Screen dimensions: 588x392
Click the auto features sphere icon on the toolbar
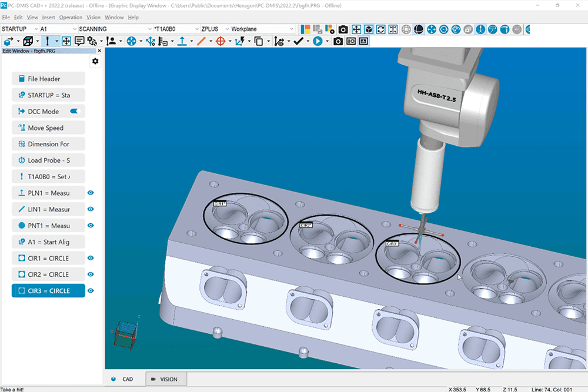[x=131, y=41]
